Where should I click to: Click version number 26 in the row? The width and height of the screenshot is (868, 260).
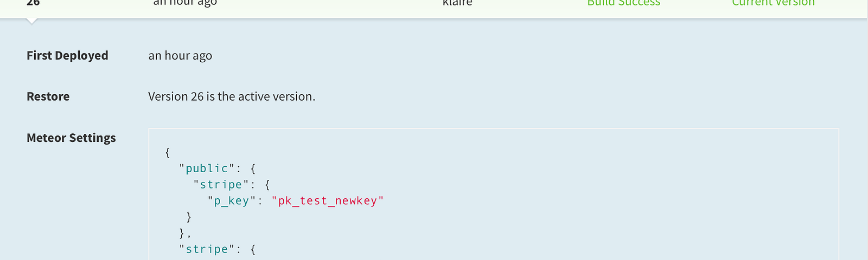[x=33, y=3]
